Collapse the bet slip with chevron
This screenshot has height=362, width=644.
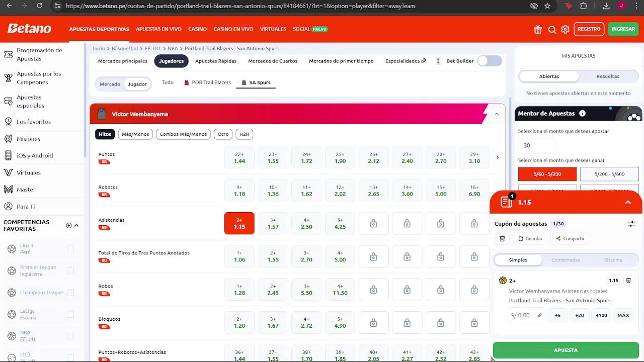click(x=628, y=202)
